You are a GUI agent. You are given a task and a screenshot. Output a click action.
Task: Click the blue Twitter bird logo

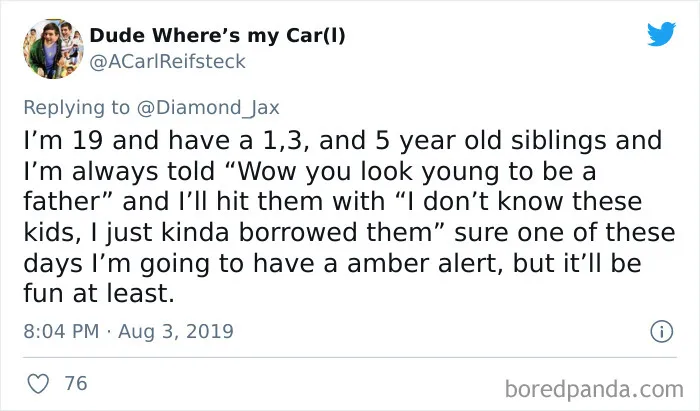pos(661,33)
